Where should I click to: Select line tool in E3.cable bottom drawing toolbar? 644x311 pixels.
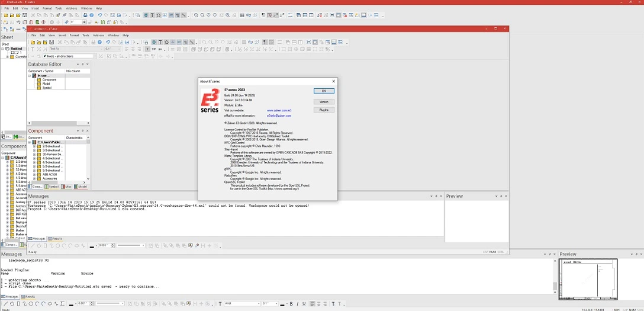click(6, 304)
